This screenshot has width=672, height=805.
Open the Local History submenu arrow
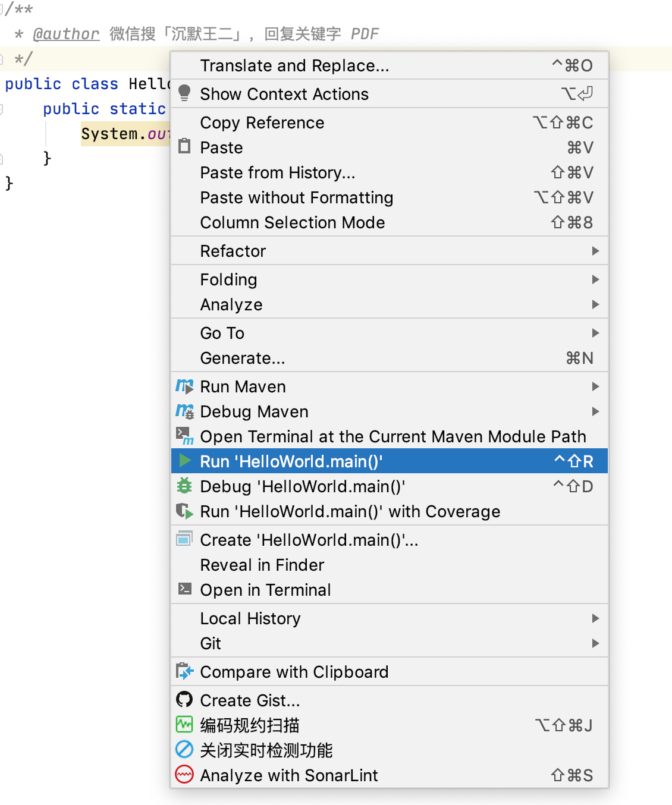coord(595,618)
